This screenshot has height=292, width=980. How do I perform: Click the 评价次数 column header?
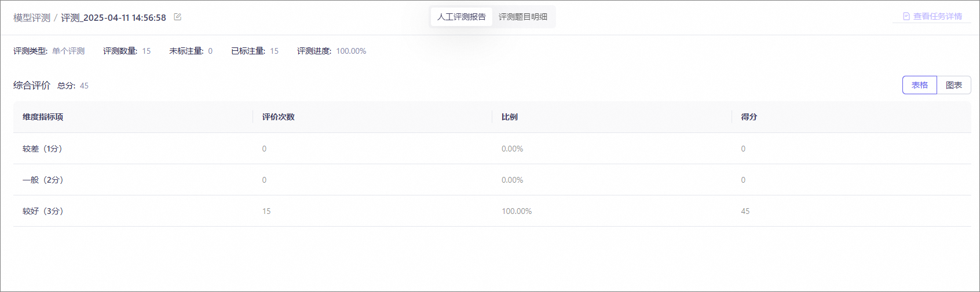278,117
